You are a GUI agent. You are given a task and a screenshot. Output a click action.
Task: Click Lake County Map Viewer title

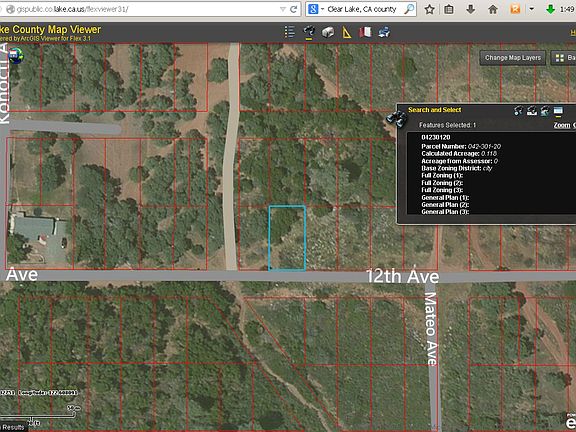click(x=50, y=29)
